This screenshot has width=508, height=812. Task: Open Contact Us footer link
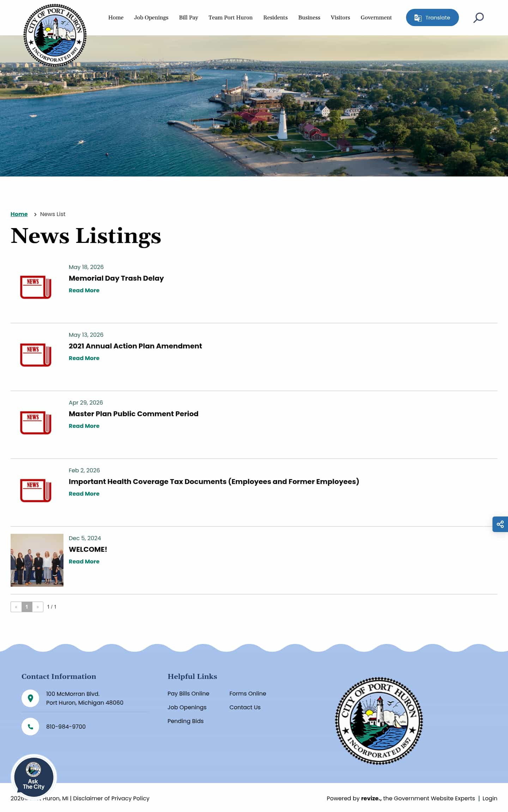tap(245, 707)
